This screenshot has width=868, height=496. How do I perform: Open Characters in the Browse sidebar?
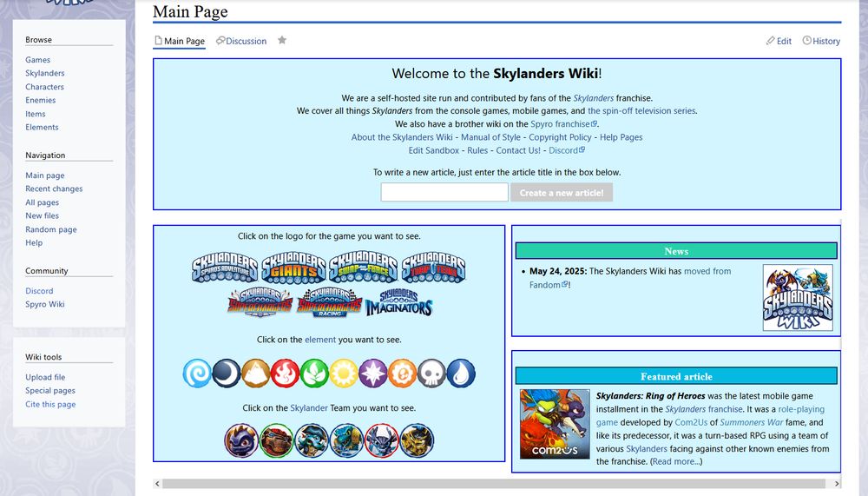[x=44, y=87]
